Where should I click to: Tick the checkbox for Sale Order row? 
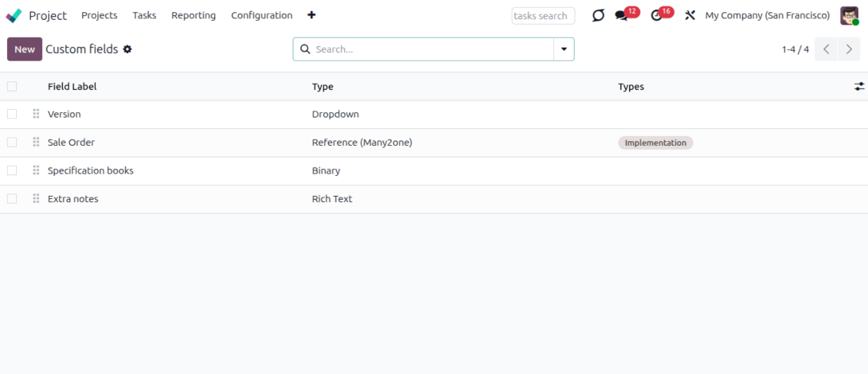[x=12, y=142]
